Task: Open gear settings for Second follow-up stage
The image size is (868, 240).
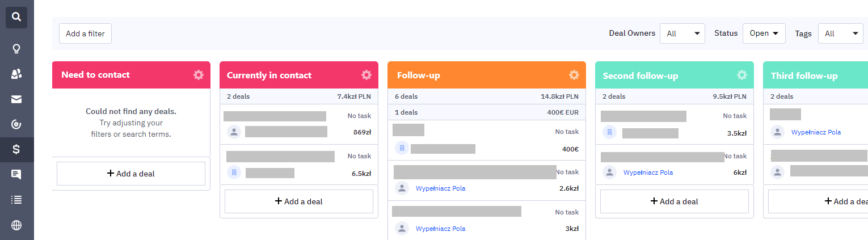Action: pyautogui.click(x=742, y=75)
